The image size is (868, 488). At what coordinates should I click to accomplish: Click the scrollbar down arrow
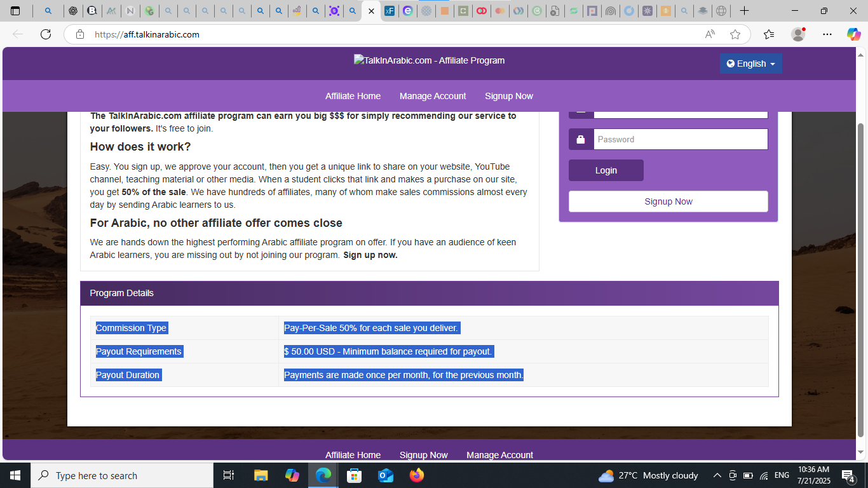862,452
